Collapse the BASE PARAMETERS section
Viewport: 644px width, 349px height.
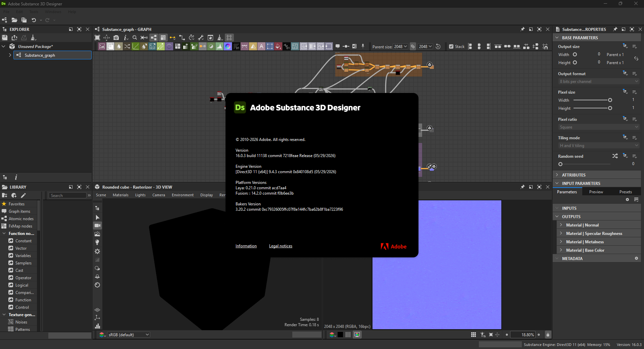557,38
